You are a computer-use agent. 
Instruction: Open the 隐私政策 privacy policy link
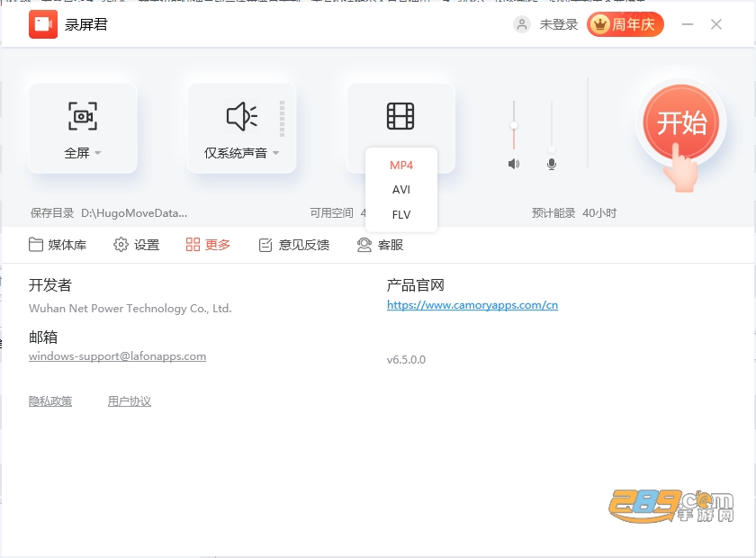point(50,400)
